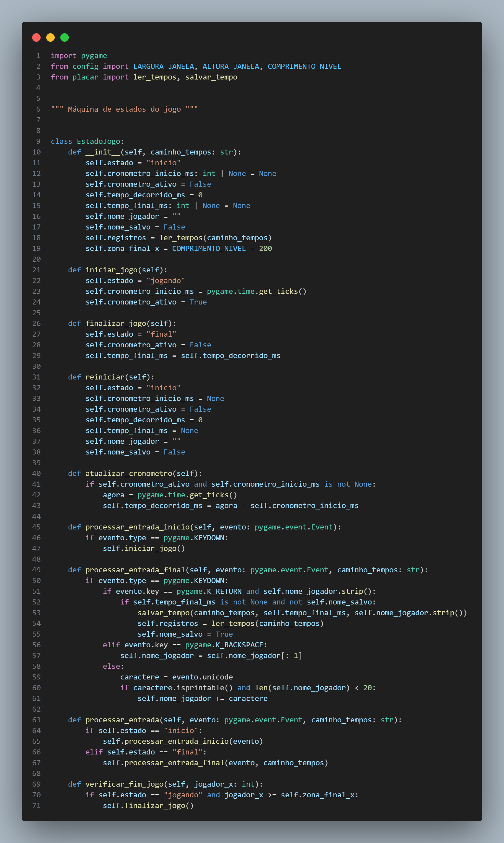Click the iniciar_jogo method definition name

coord(111,270)
